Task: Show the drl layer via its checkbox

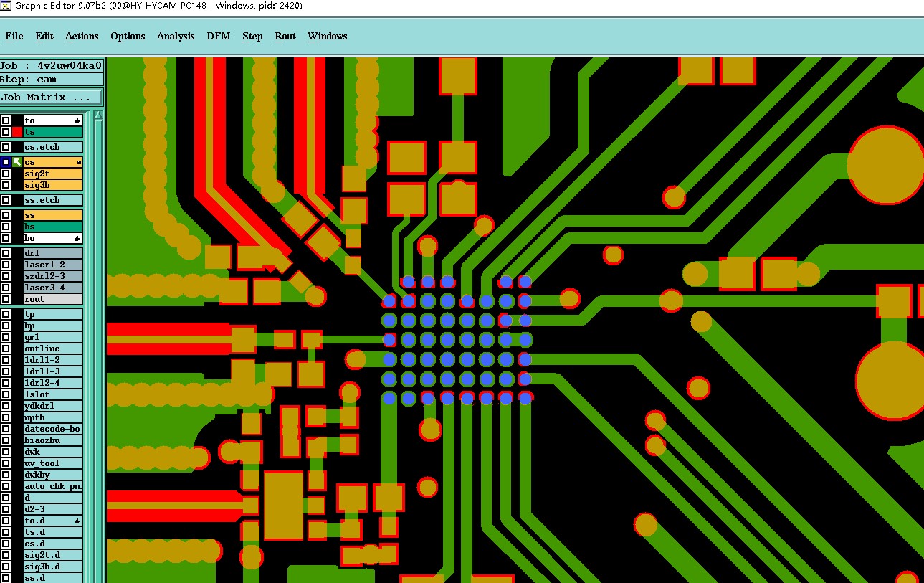Action: [x=6, y=253]
